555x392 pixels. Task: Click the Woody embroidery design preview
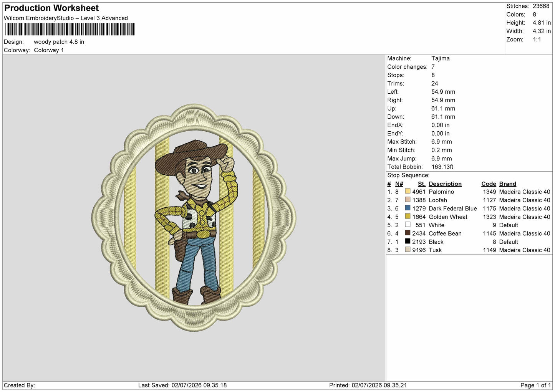point(194,217)
